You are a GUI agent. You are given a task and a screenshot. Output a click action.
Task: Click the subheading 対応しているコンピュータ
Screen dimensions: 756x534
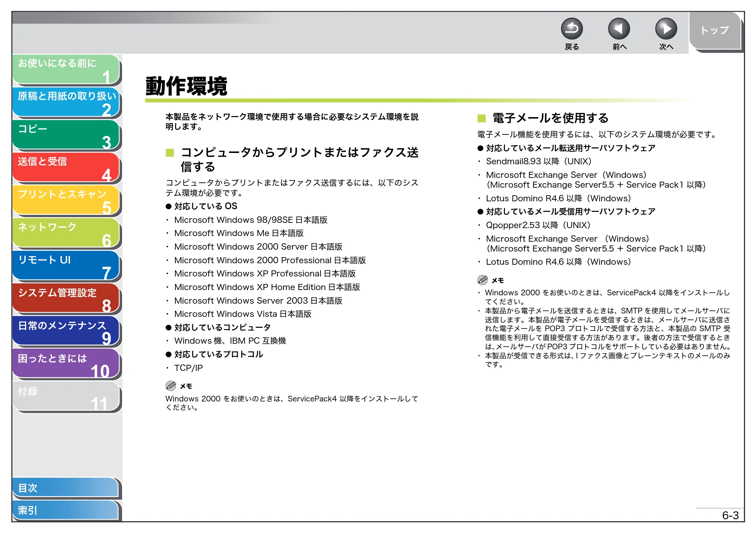point(222,327)
